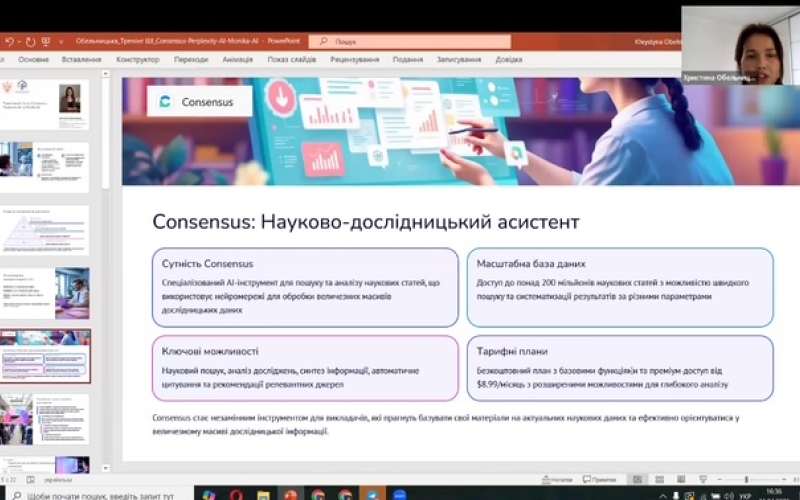The width and height of the screenshot is (800, 500).
Task: Click the Пошук search box
Action: (x=410, y=41)
